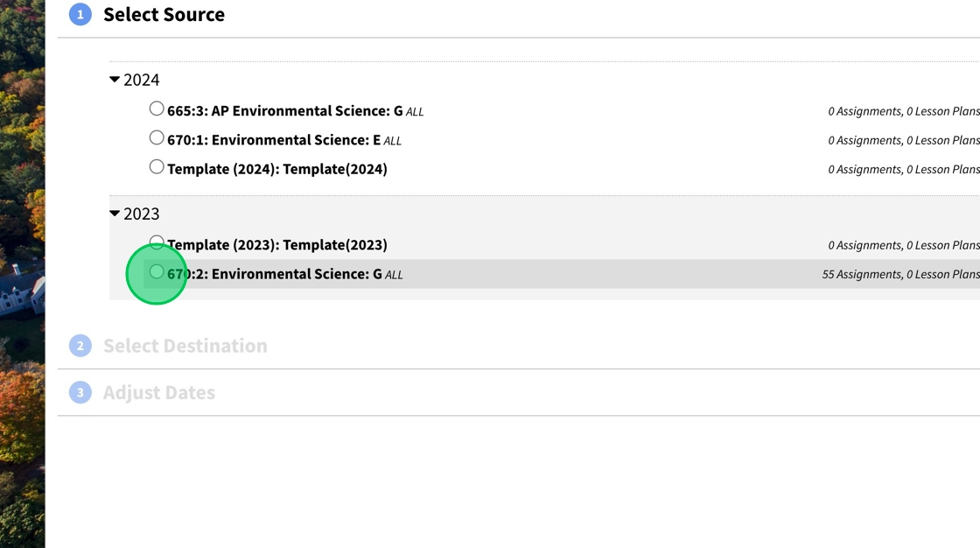Viewport: 980px width, 548px height.
Task: Select the Template (2023) radio button
Action: pyautogui.click(x=157, y=242)
